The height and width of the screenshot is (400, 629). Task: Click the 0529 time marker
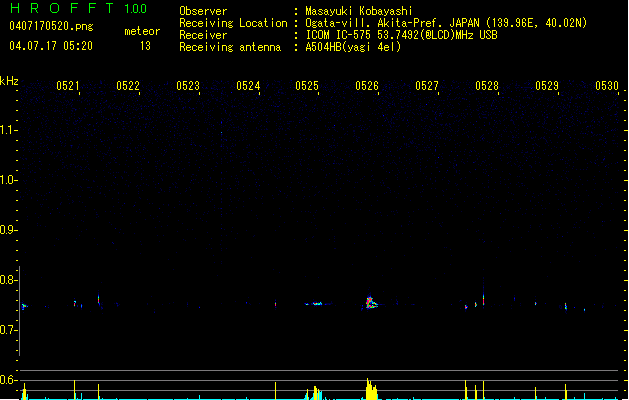(x=547, y=86)
